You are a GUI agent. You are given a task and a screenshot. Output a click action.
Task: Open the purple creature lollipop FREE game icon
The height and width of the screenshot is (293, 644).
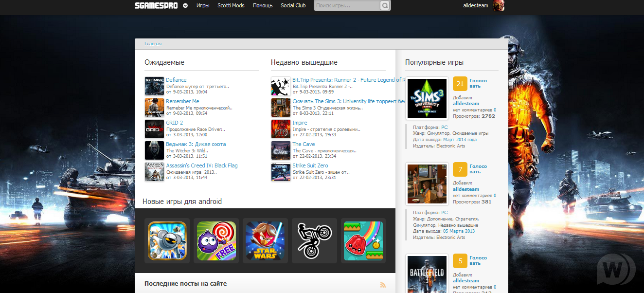216,241
